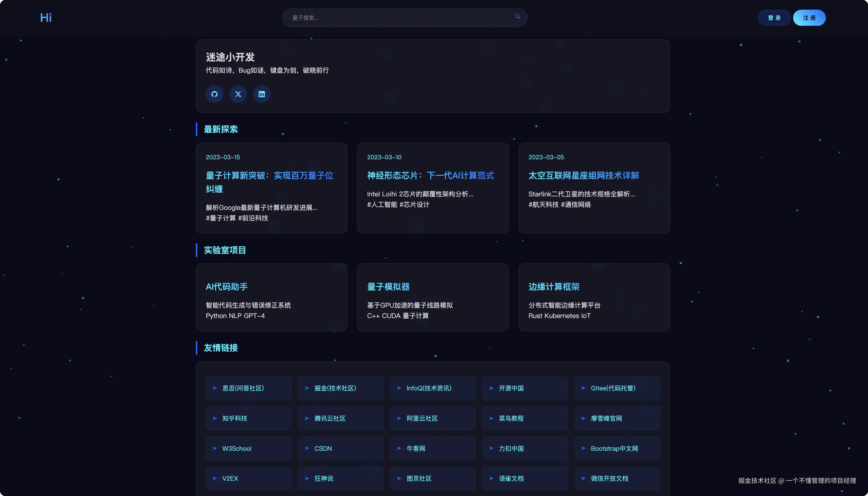Image resolution: width=868 pixels, height=496 pixels.
Task: Open the GitHub profile icon
Action: pos(214,94)
